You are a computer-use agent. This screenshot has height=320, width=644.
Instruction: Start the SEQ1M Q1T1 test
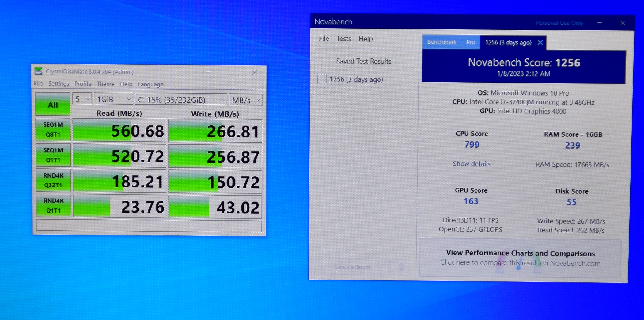[x=53, y=155]
